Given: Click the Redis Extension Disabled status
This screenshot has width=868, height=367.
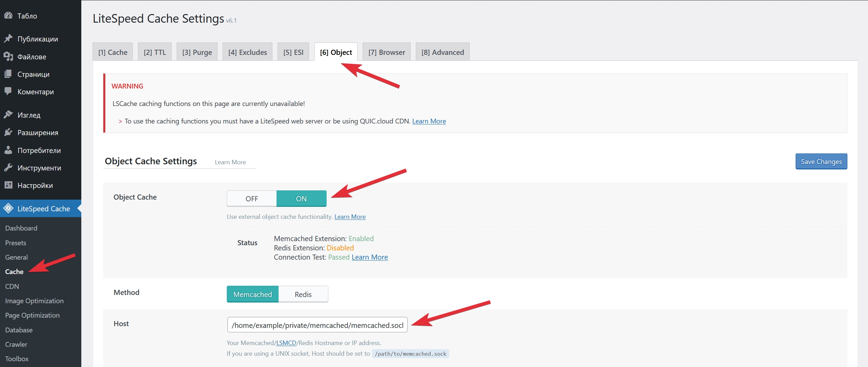Looking at the screenshot, I should coord(340,248).
